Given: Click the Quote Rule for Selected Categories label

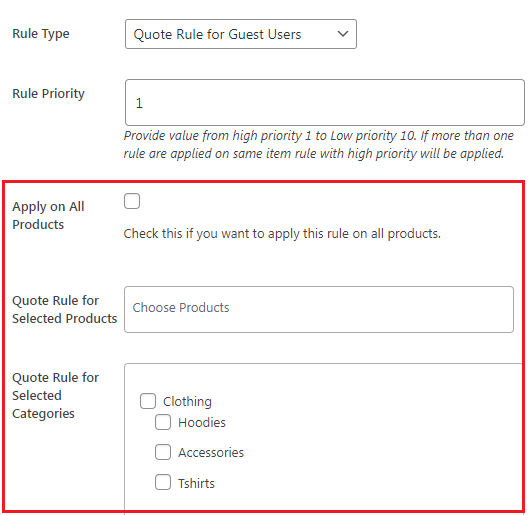Looking at the screenshot, I should [x=55, y=395].
